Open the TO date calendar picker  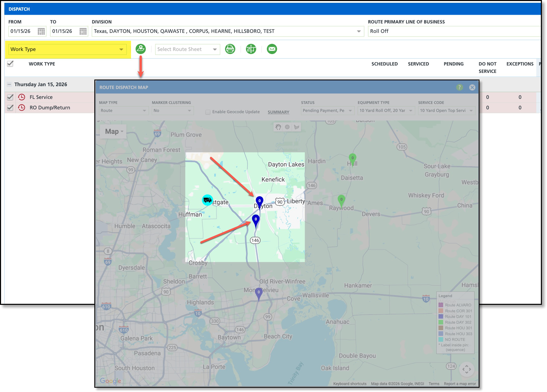[83, 31]
